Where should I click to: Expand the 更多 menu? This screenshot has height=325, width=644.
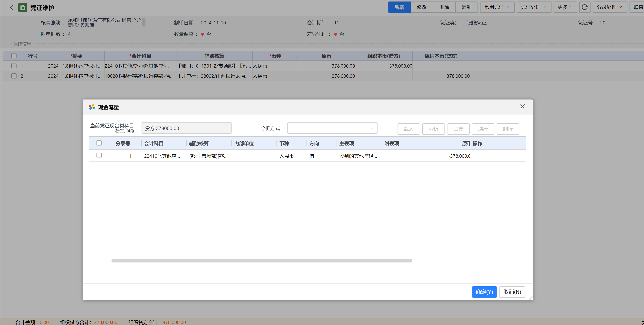565,7
